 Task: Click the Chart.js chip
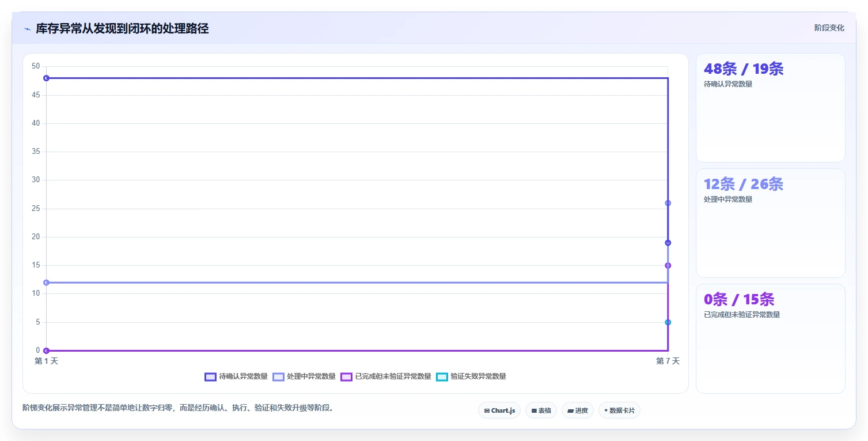tap(499, 410)
